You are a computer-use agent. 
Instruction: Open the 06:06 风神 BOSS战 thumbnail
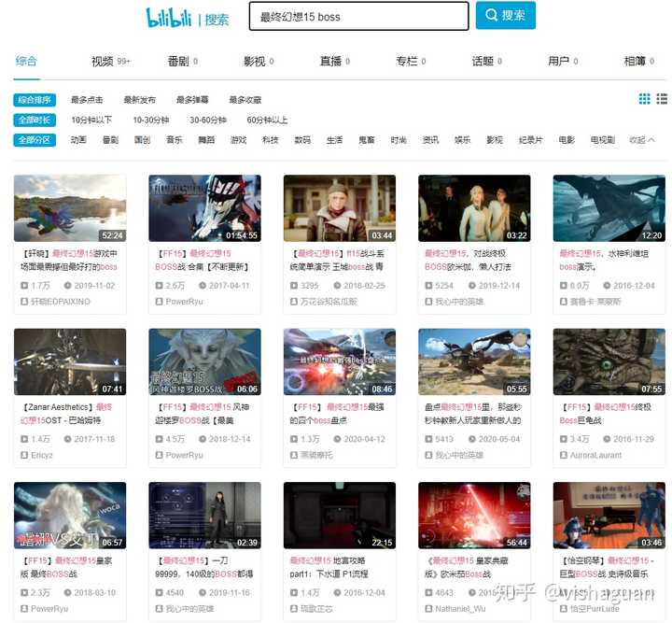tap(204, 361)
